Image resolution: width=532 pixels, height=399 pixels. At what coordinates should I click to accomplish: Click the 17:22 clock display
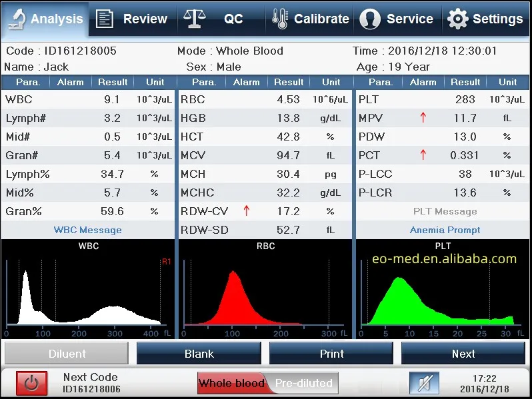click(485, 378)
